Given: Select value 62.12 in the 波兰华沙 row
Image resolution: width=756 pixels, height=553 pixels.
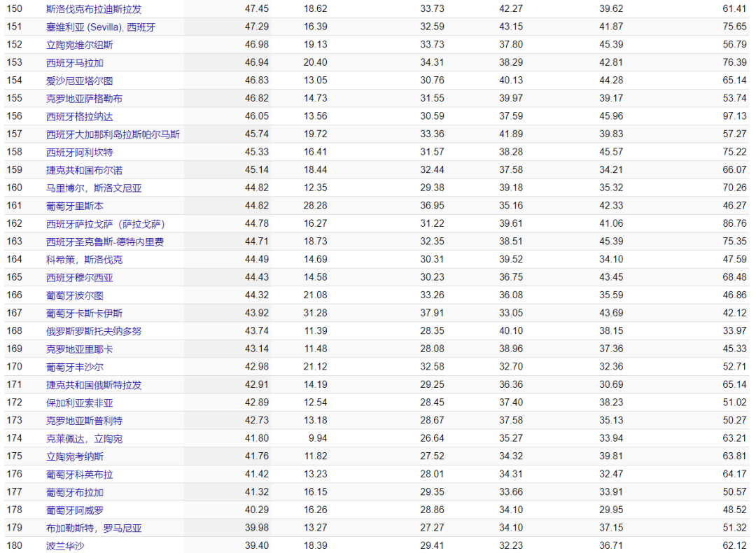Looking at the screenshot, I should coord(735,545).
